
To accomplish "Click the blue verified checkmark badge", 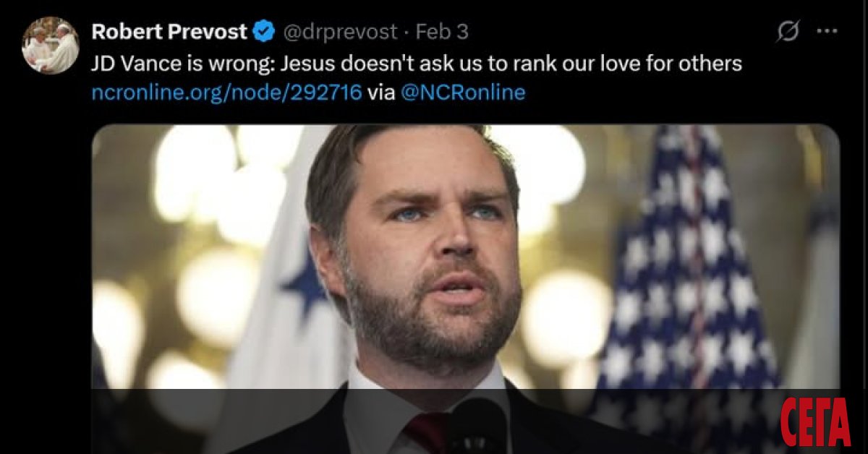I will tap(263, 32).
